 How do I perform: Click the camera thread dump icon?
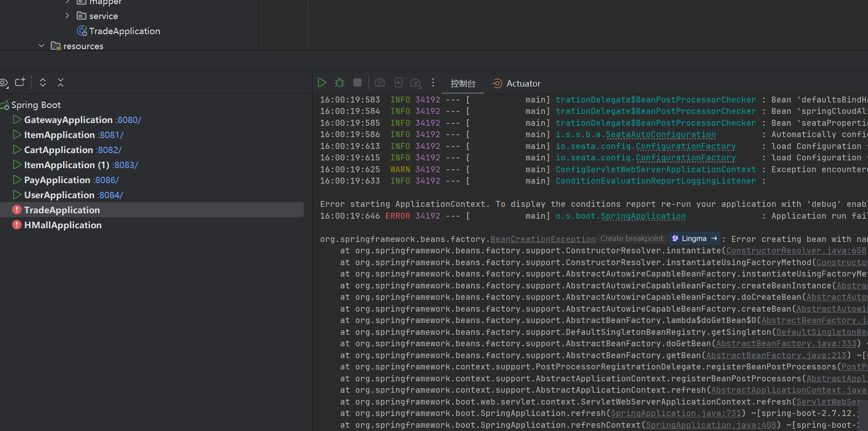click(380, 82)
